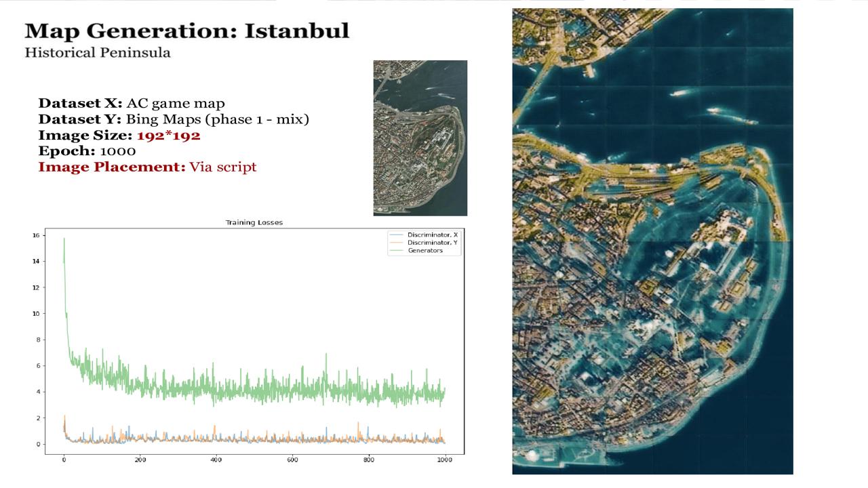
Task: Click the 'Epoch: 1000' text line
Action: point(87,151)
